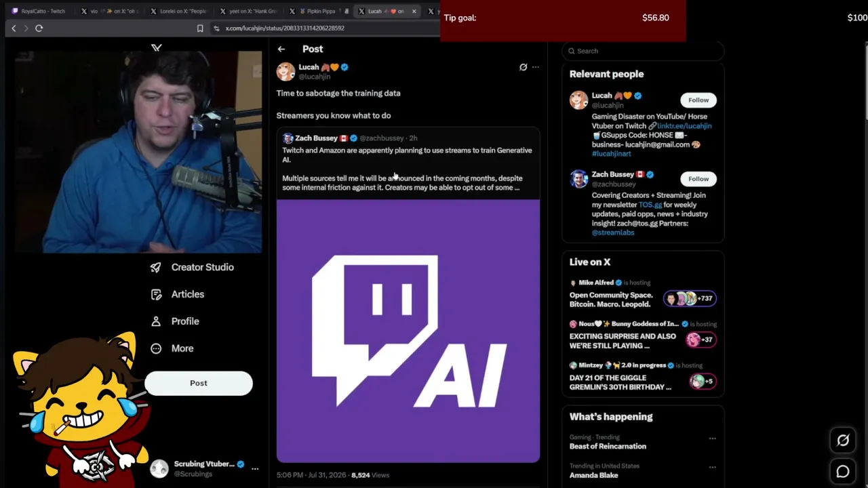Open the Amanda Blake trend
Viewport: 868px width, 488px height.
pos(593,475)
